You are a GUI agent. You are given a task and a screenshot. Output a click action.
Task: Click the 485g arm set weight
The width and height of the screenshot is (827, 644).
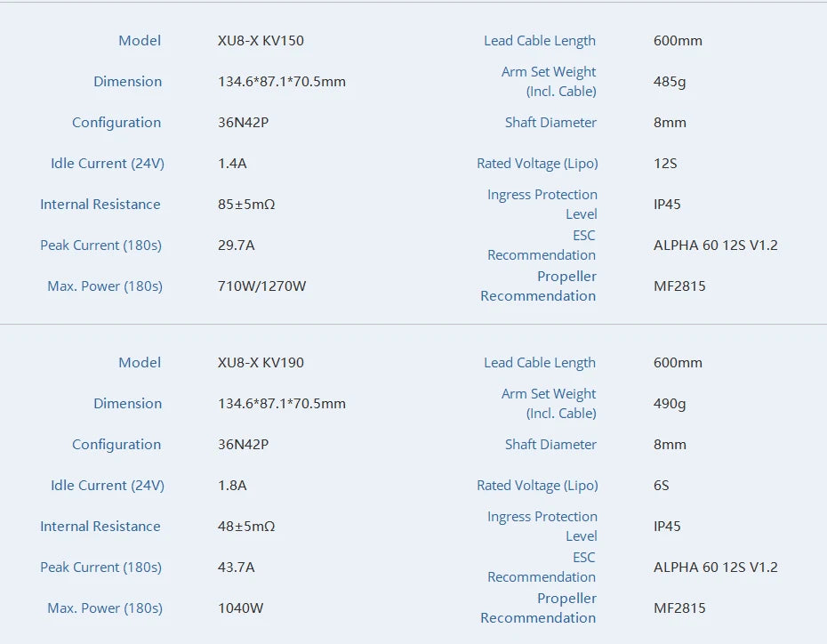(670, 82)
